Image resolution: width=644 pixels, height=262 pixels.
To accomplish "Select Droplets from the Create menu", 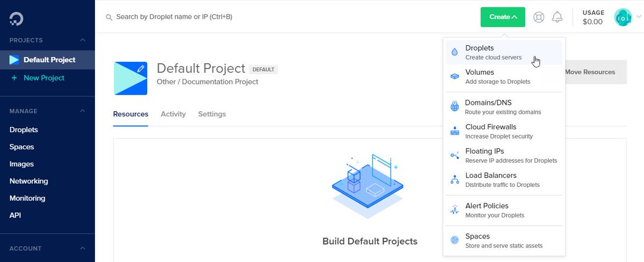I will tap(504, 53).
